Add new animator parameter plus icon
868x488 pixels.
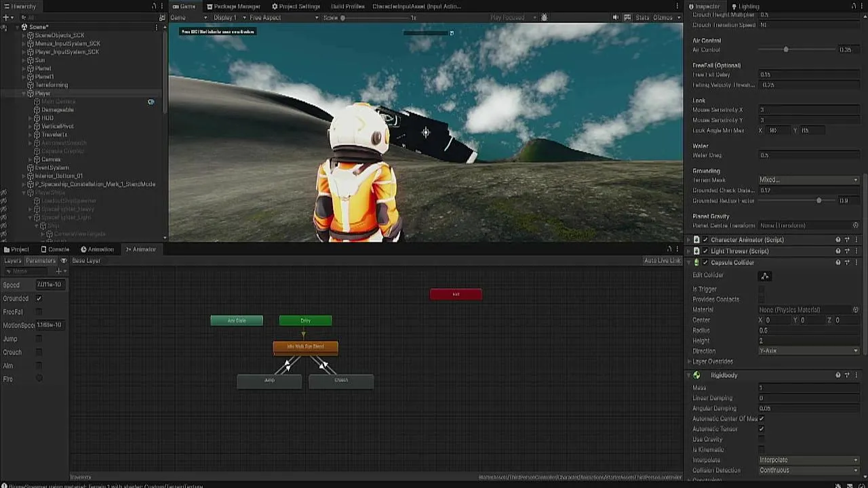click(x=59, y=271)
